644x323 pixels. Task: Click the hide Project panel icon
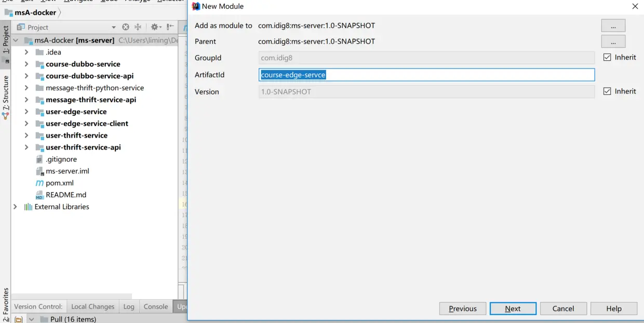[x=170, y=27]
